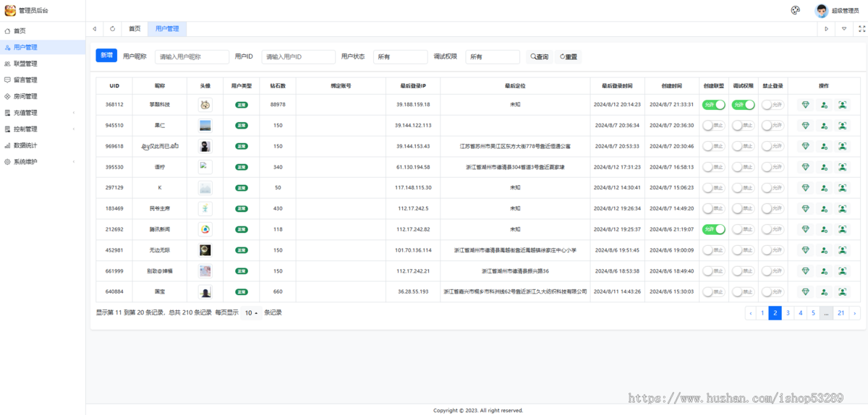Switch to the 首页 tab
The image size is (868, 415).
pos(135,29)
